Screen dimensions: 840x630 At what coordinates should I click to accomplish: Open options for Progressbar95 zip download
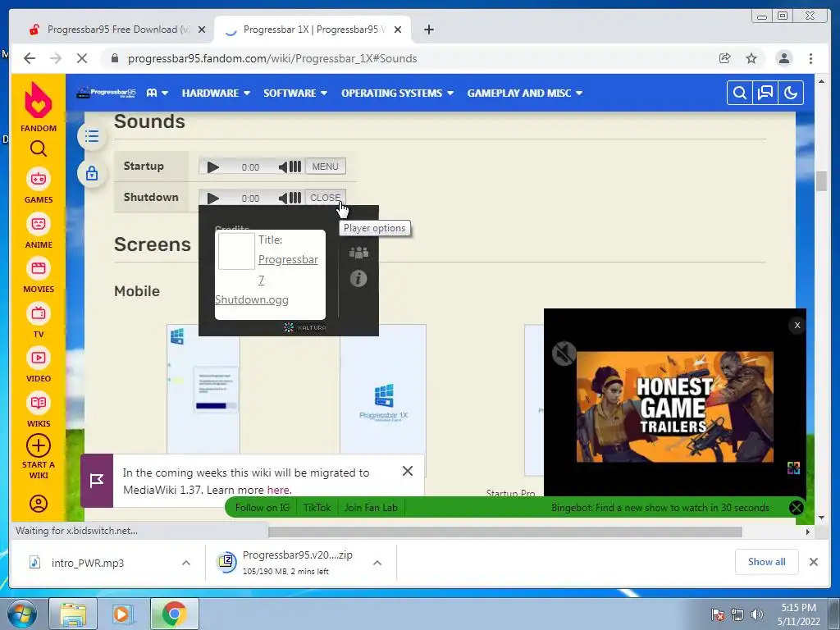tap(377, 563)
